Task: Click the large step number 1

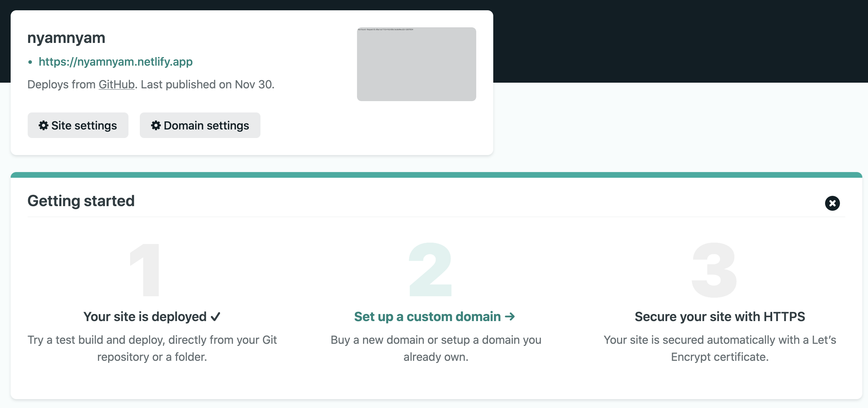Action: (x=145, y=270)
